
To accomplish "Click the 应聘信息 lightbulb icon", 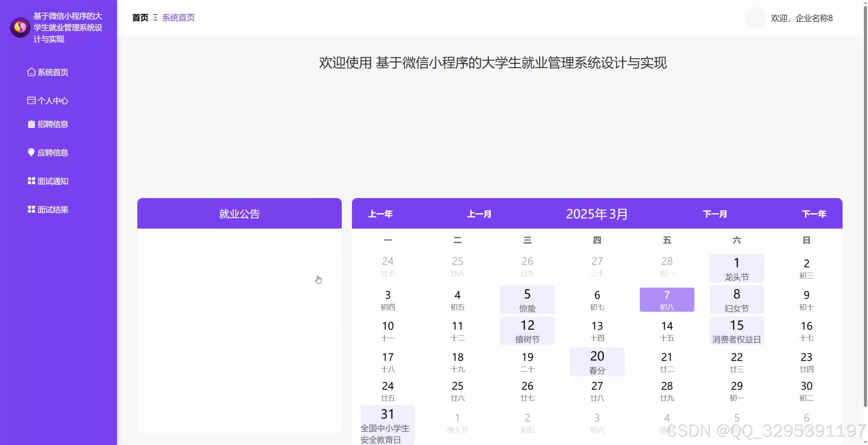I will click(31, 152).
